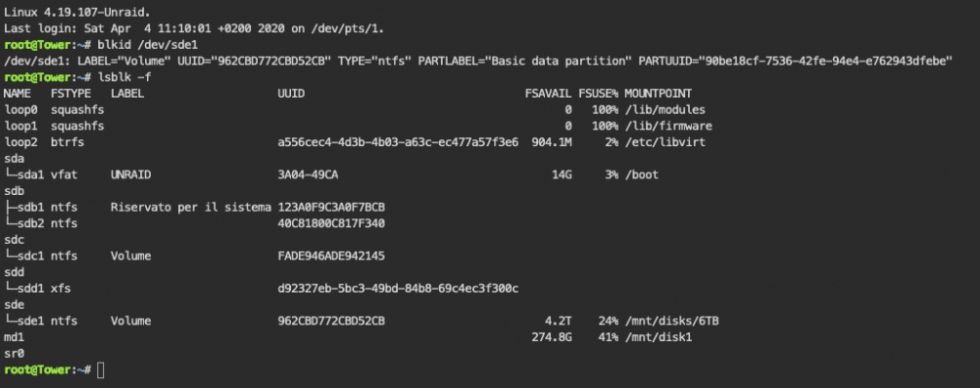
Task: Click the FSTYPE column header
Action: point(71,94)
